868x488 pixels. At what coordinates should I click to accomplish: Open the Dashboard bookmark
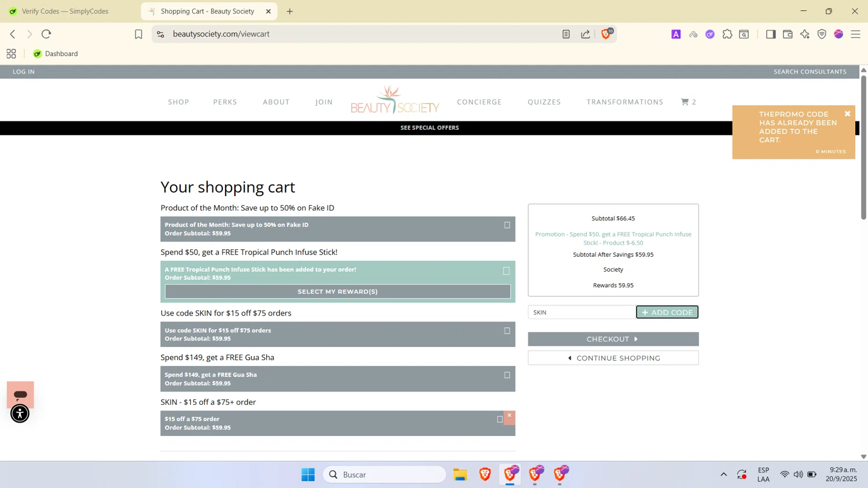click(56, 54)
